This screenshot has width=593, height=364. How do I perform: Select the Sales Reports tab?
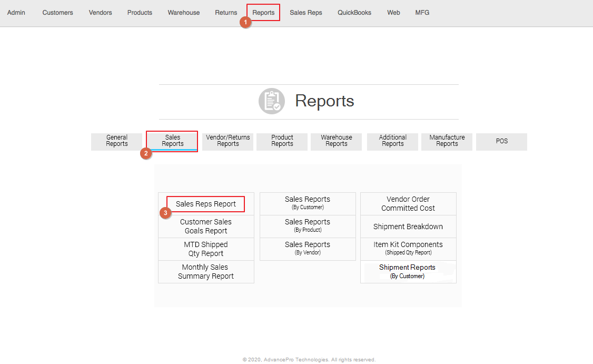point(172,141)
